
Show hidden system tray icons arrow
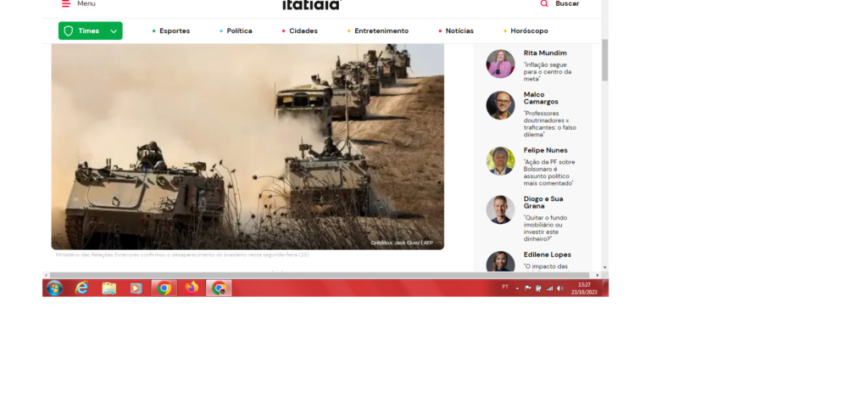click(518, 287)
